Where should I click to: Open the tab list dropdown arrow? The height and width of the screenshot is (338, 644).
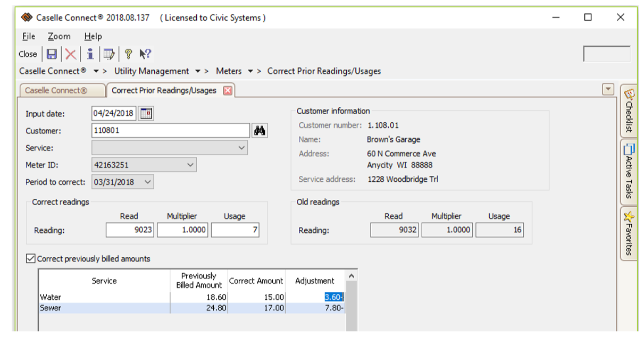(608, 89)
